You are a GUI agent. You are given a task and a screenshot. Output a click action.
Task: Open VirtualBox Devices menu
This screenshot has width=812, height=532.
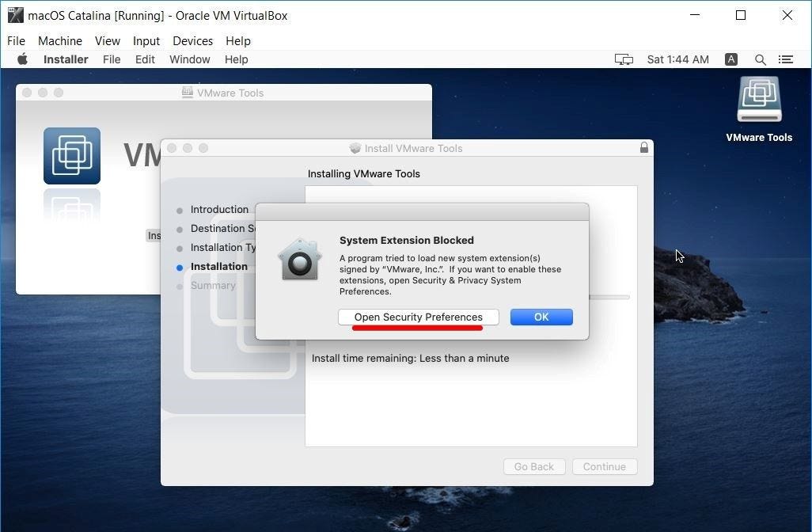tap(192, 41)
